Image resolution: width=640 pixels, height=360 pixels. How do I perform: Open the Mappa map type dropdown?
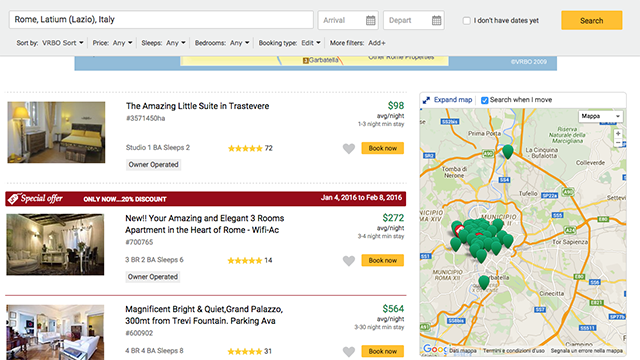[x=600, y=116]
